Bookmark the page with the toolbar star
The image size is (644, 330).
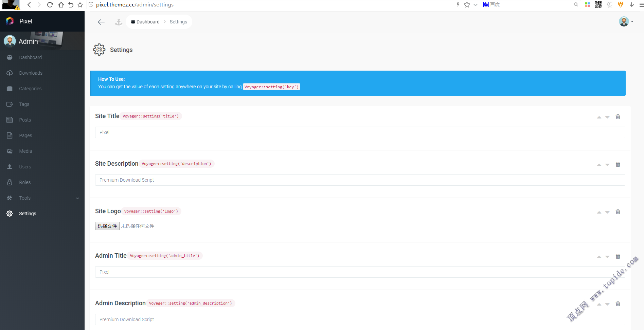(x=80, y=5)
